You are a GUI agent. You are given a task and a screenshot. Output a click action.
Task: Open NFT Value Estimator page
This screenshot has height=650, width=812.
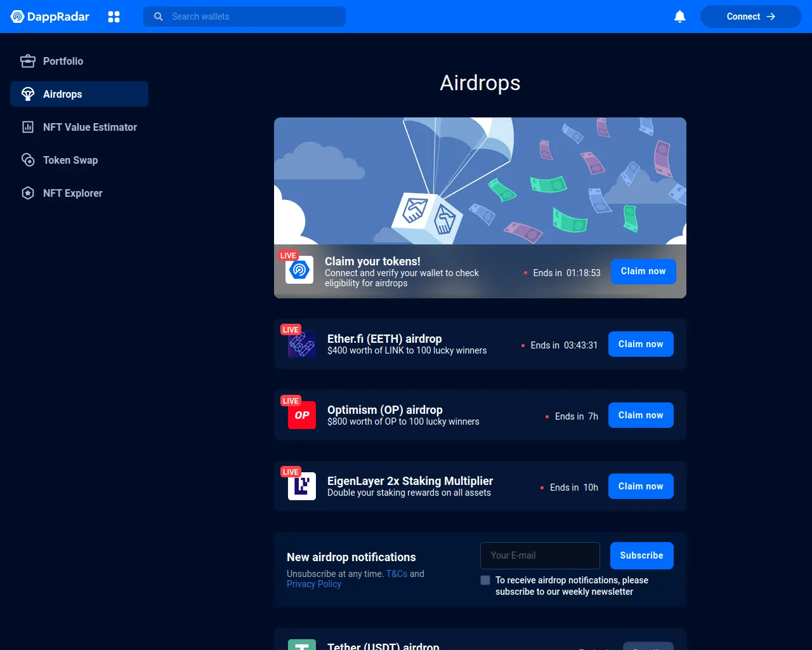click(79, 127)
